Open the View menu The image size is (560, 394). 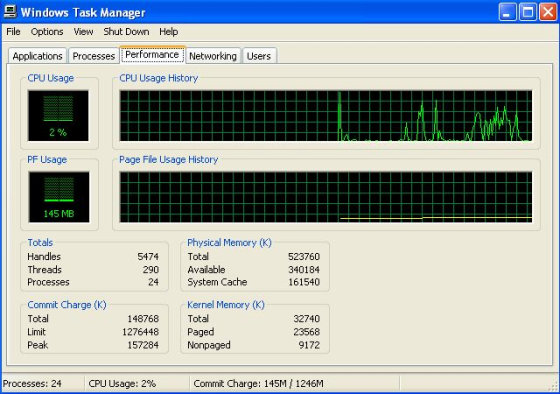pyautogui.click(x=83, y=32)
